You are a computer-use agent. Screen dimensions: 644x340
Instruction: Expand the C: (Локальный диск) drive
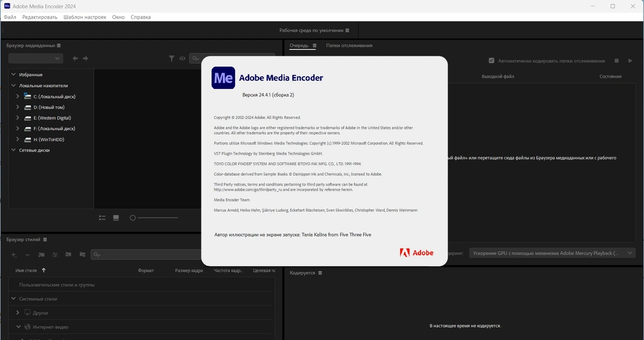click(18, 97)
